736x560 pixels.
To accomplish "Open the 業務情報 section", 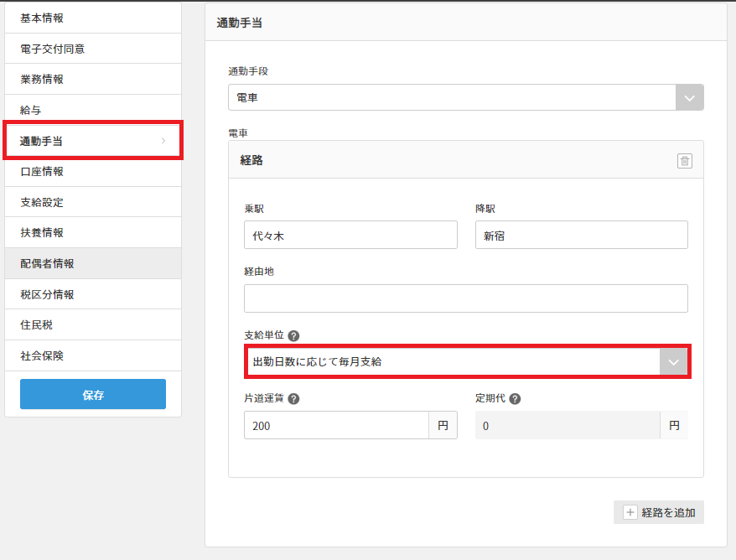I will click(93, 80).
